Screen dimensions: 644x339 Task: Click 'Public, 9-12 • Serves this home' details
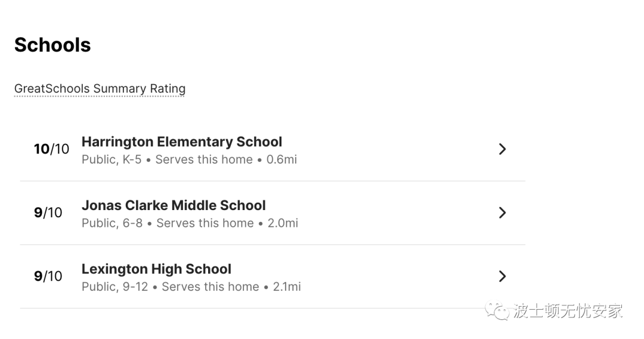coord(171,287)
